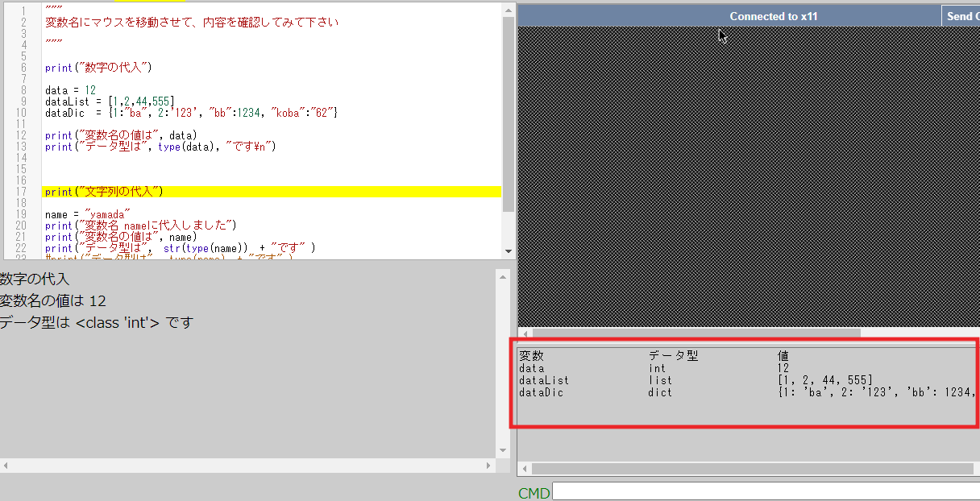
Task: Click the code line containing type(data)
Action: [x=160, y=147]
